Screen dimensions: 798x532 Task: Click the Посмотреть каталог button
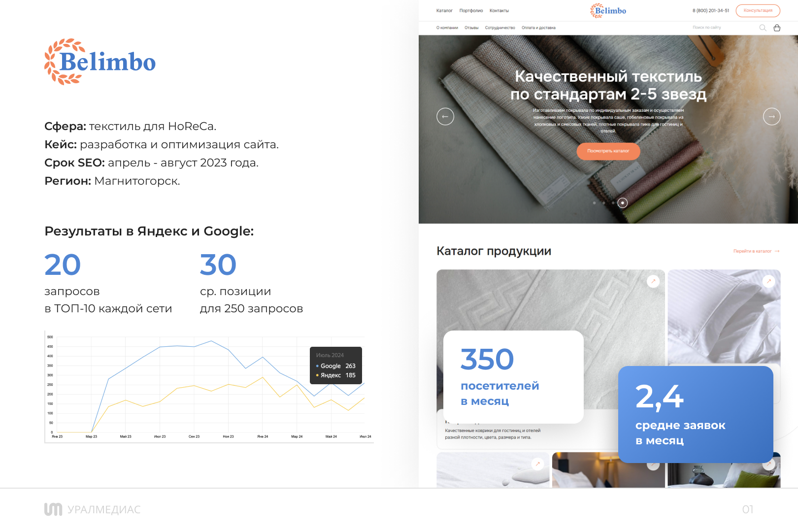(x=608, y=151)
